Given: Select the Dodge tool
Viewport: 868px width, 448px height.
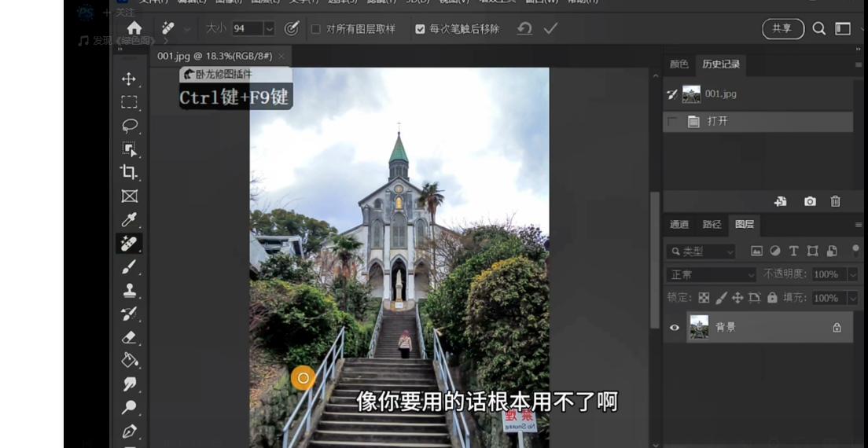Looking at the screenshot, I should [129, 408].
